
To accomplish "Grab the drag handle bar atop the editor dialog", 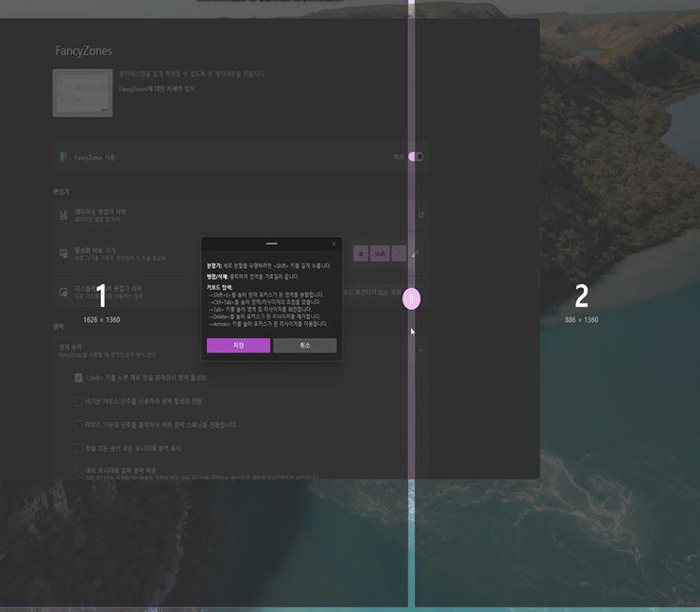I will pos(271,244).
